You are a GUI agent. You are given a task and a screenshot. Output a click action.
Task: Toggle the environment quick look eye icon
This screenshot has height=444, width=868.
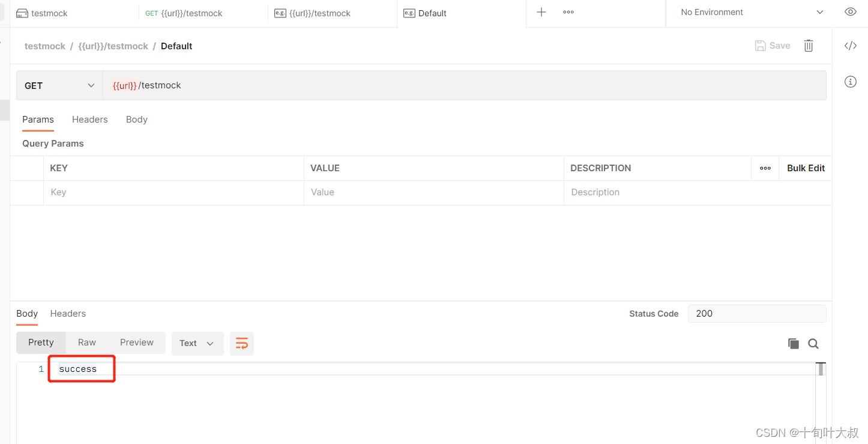850,12
